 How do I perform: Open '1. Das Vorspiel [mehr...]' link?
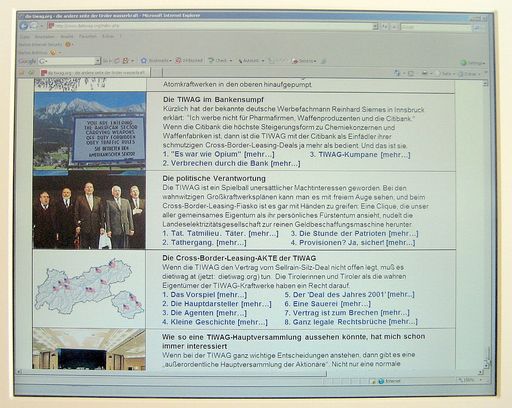[205, 295]
